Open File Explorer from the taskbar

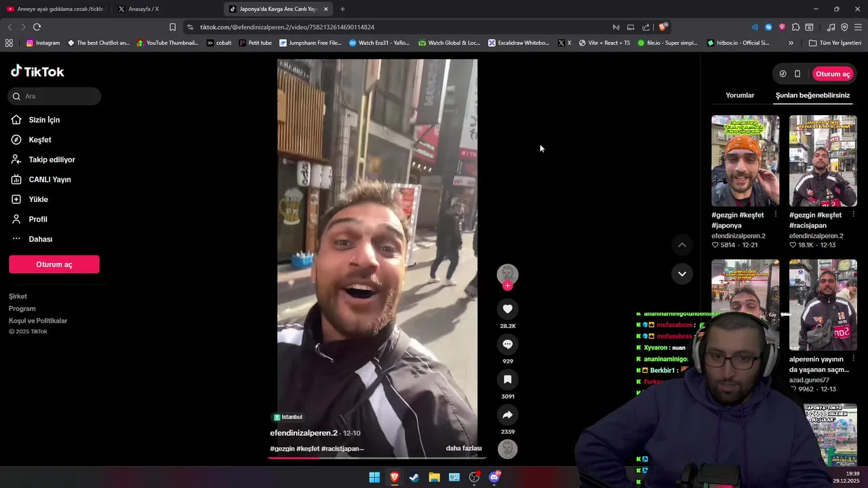click(434, 477)
